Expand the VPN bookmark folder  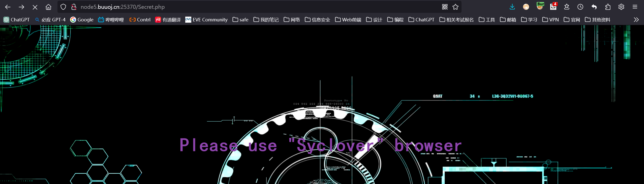(550, 20)
